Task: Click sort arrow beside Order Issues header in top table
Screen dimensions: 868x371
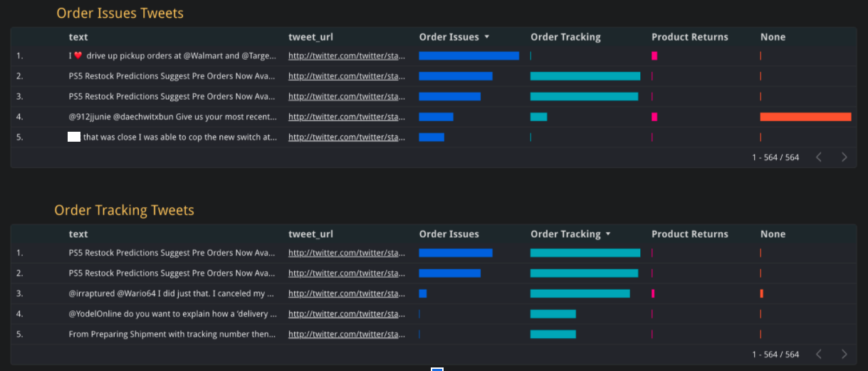Action: [487, 37]
